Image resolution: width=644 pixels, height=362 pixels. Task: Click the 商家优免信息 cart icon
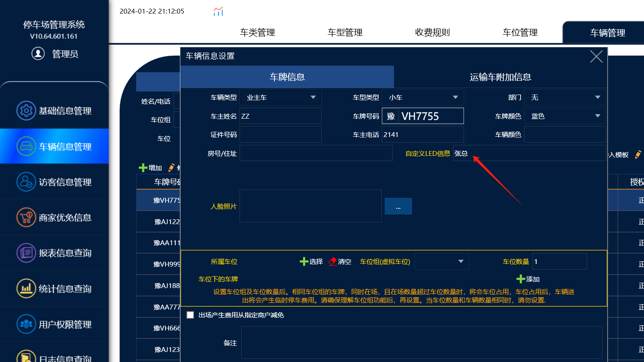coord(26,217)
